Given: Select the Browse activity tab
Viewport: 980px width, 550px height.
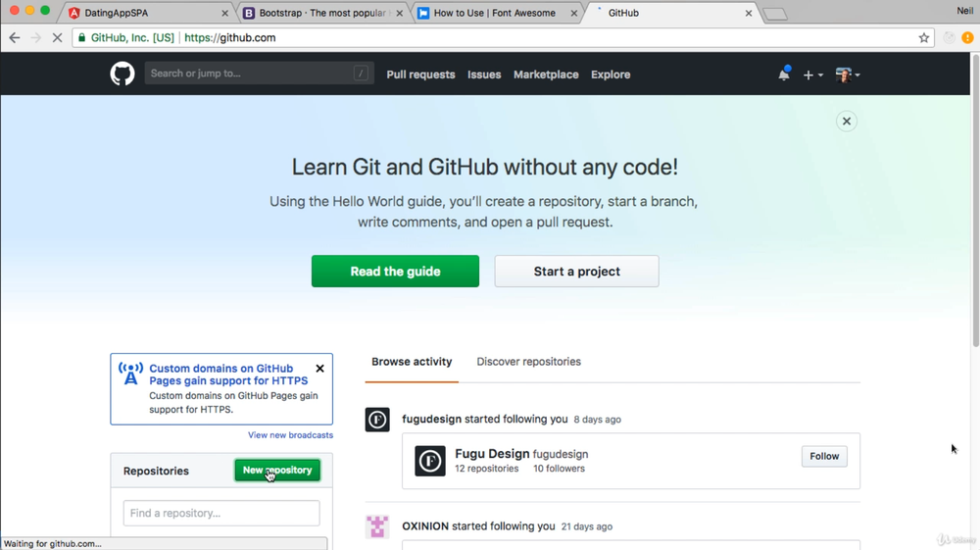Looking at the screenshot, I should pyautogui.click(x=412, y=362).
